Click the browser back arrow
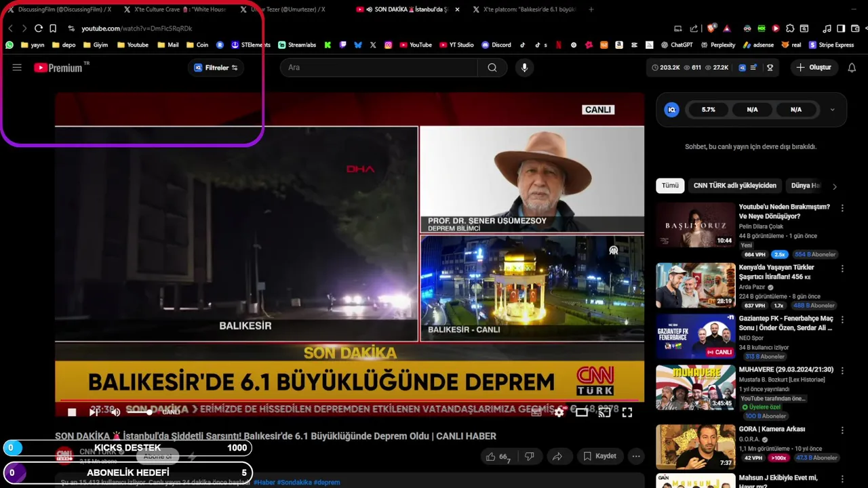 tap(10, 28)
